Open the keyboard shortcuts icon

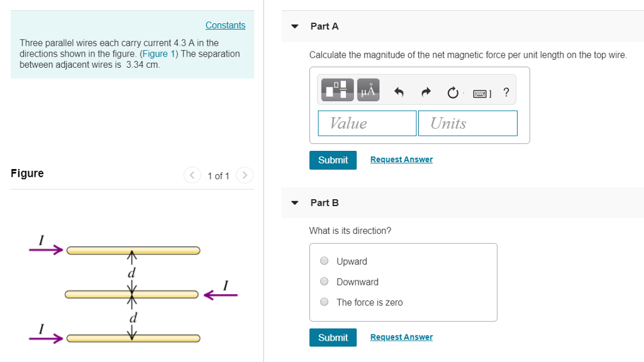point(480,92)
